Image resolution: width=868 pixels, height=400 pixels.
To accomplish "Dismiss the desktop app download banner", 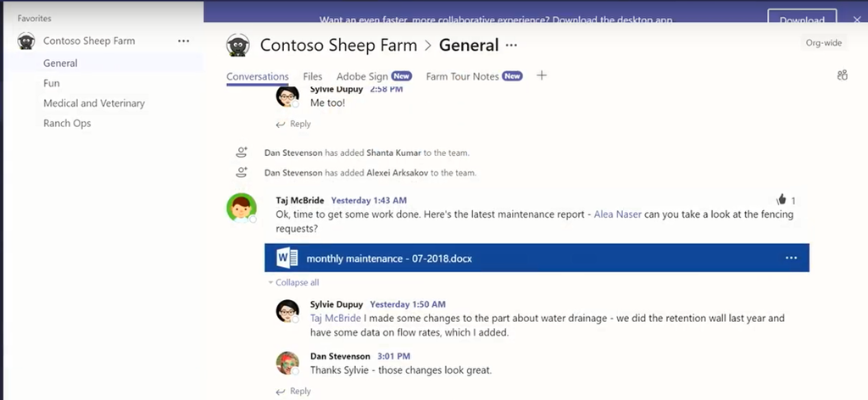I will [855, 19].
